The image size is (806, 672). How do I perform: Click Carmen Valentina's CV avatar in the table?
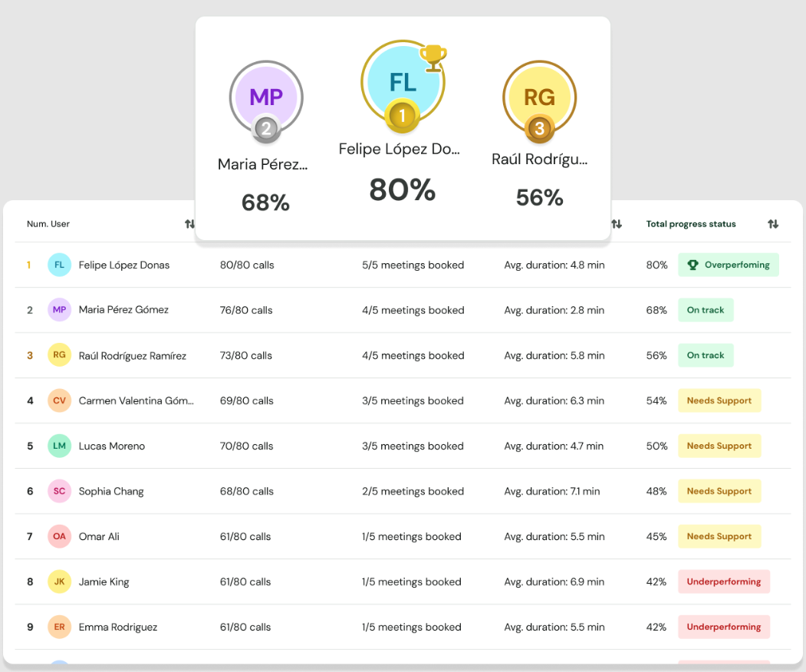pos(59,400)
